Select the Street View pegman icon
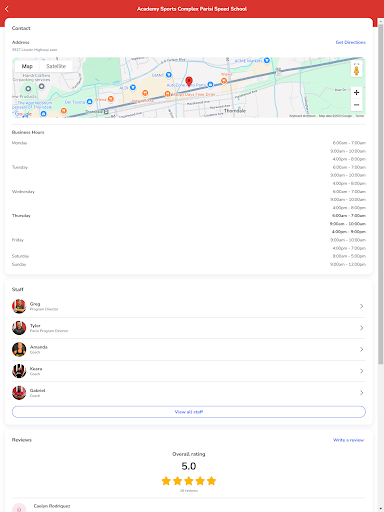Viewport: 384px width, 512px height. 356,71
